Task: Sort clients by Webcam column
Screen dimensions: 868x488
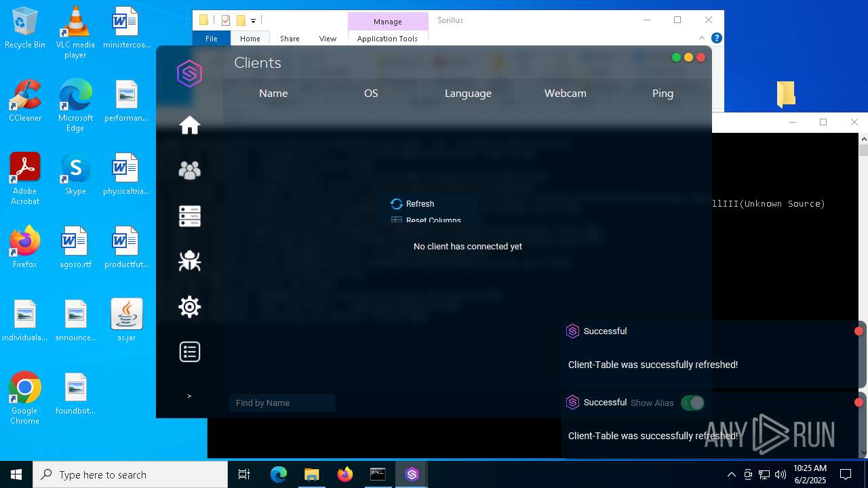Action: (566, 94)
